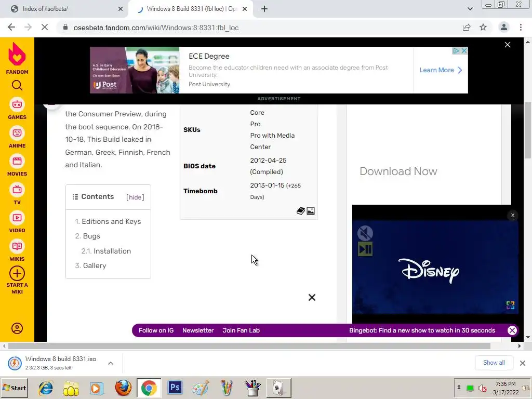
Task: Close the black X below the infobox
Action: (x=312, y=298)
